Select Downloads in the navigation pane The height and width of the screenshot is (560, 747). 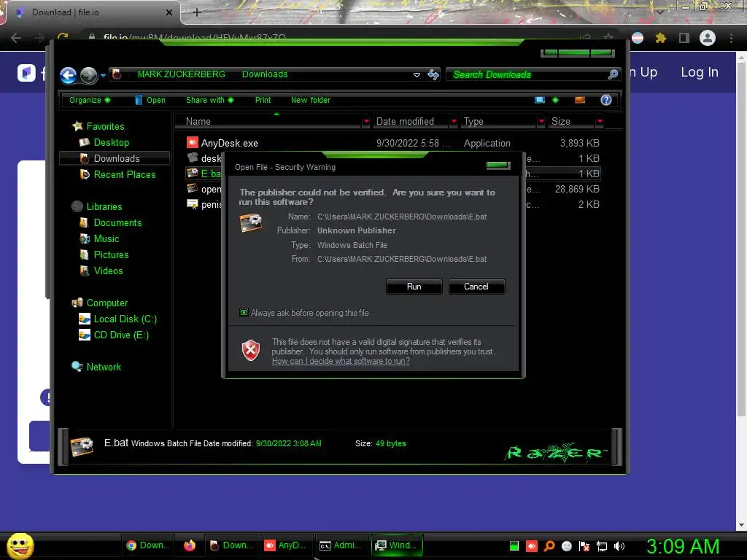(115, 158)
